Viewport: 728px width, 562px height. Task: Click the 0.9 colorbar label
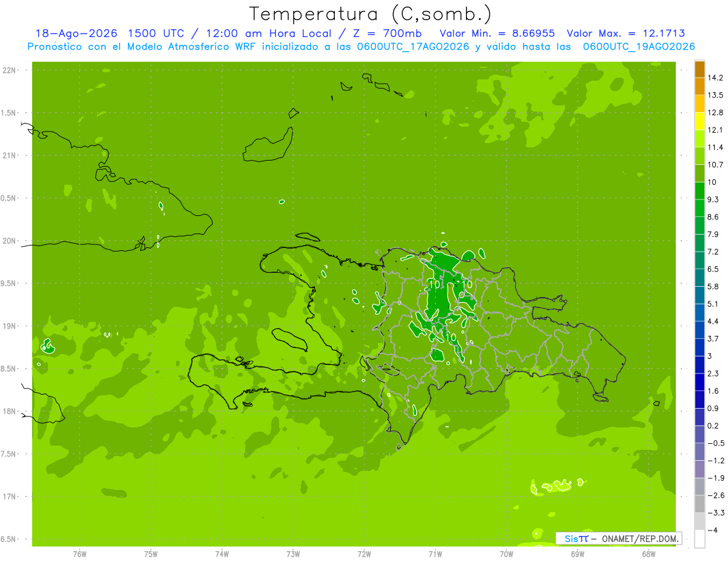[713, 408]
